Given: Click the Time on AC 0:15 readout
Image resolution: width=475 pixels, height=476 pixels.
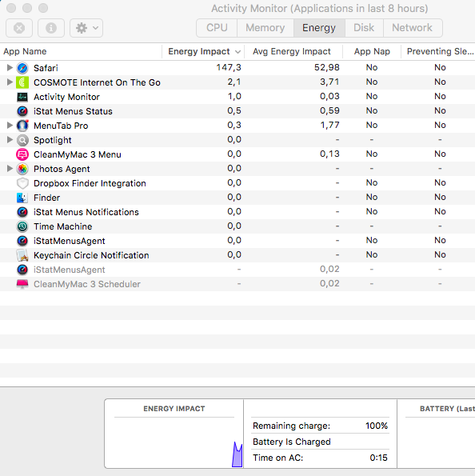Looking at the screenshot, I should pos(320,458).
